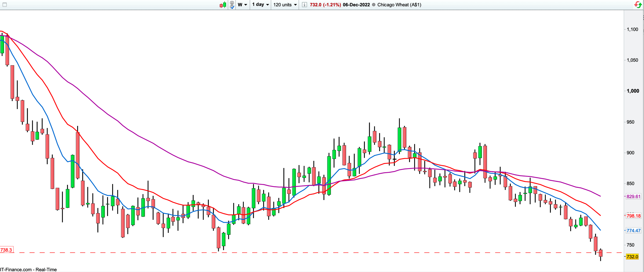Image resolution: width=644 pixels, height=272 pixels.
Task: Click the yellow 732.0 current price tag
Action: (x=632, y=257)
